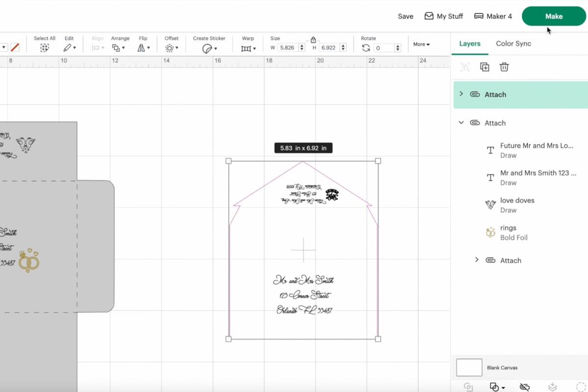Screen dimensions: 588x392
Task: Click the Save button
Action: [x=405, y=16]
